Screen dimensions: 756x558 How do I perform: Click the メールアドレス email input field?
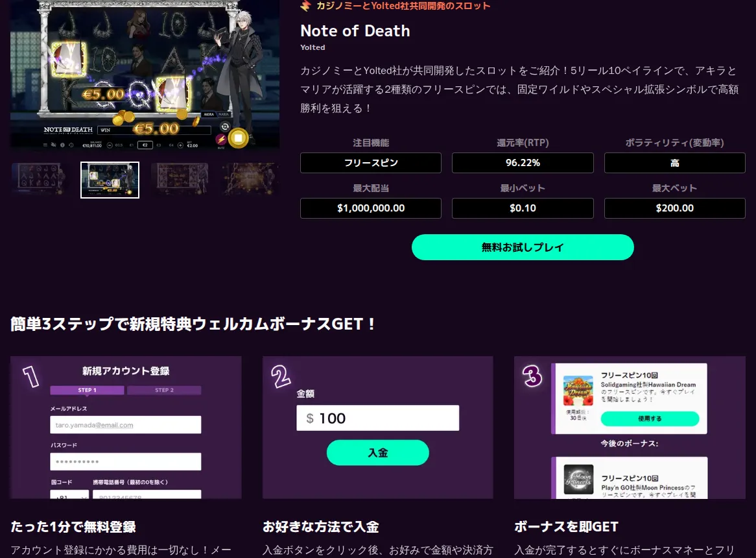[x=125, y=425]
